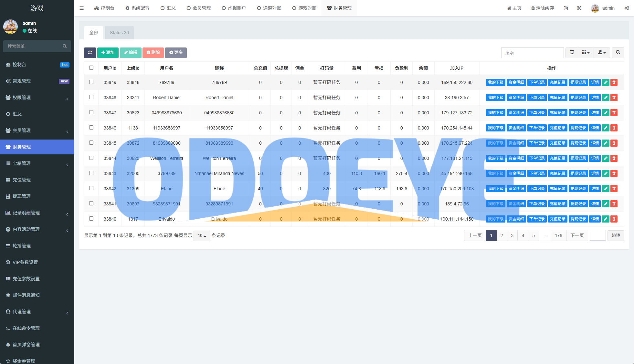
Task: Click the refresh table icon button
Action: (x=90, y=53)
